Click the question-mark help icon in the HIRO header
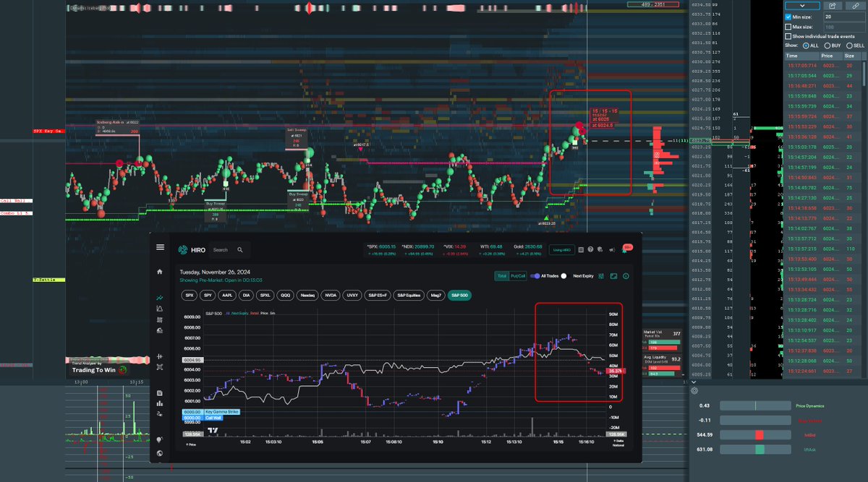 pos(590,249)
